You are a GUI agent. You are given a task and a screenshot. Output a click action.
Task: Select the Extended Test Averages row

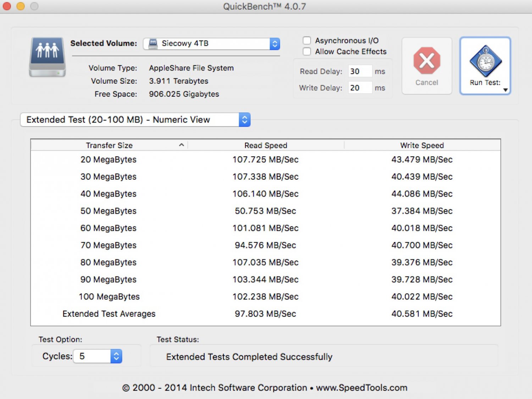point(266,314)
